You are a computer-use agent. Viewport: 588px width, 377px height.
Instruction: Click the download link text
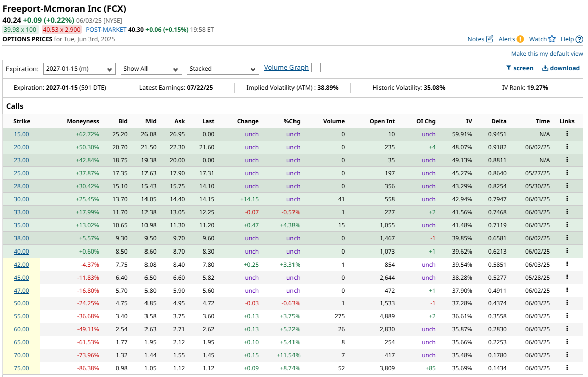tap(565, 68)
